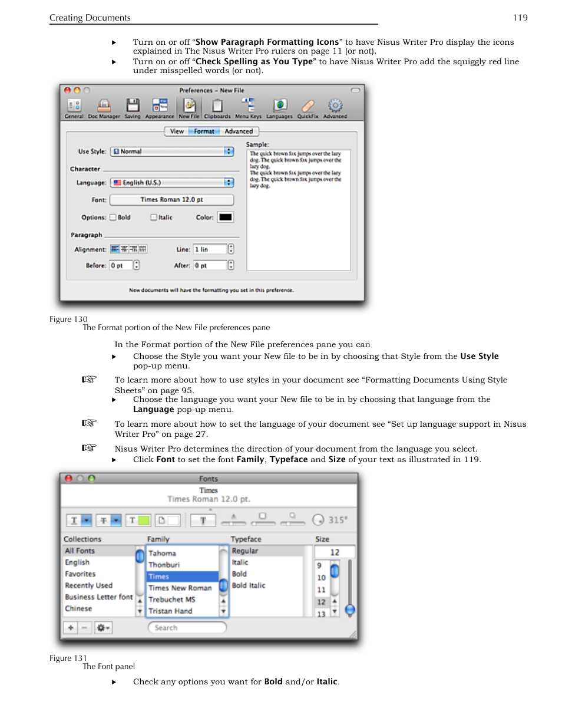The image size is (562, 728).
Task: Enable the Bold option checkbox
Action: pos(113,218)
